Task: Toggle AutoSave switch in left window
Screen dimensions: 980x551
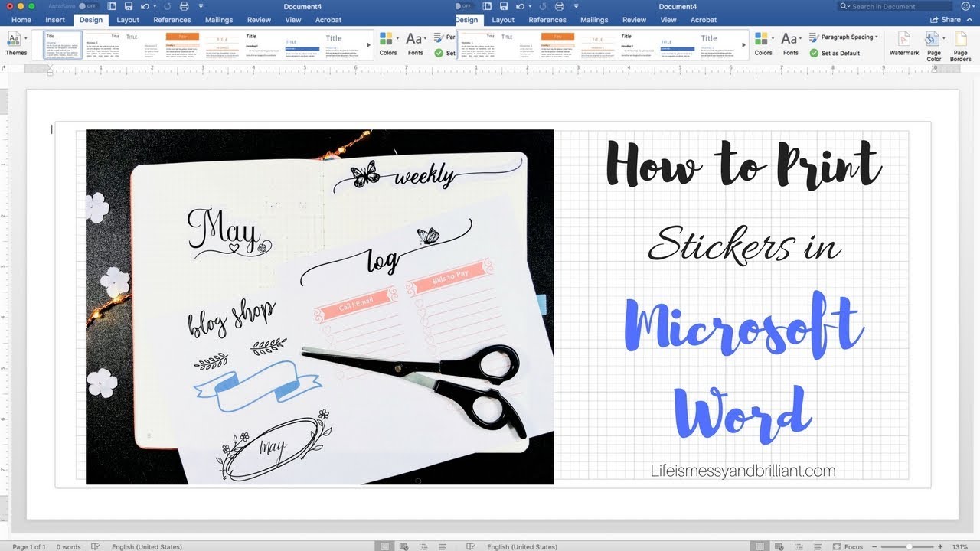Action: pyautogui.click(x=87, y=6)
